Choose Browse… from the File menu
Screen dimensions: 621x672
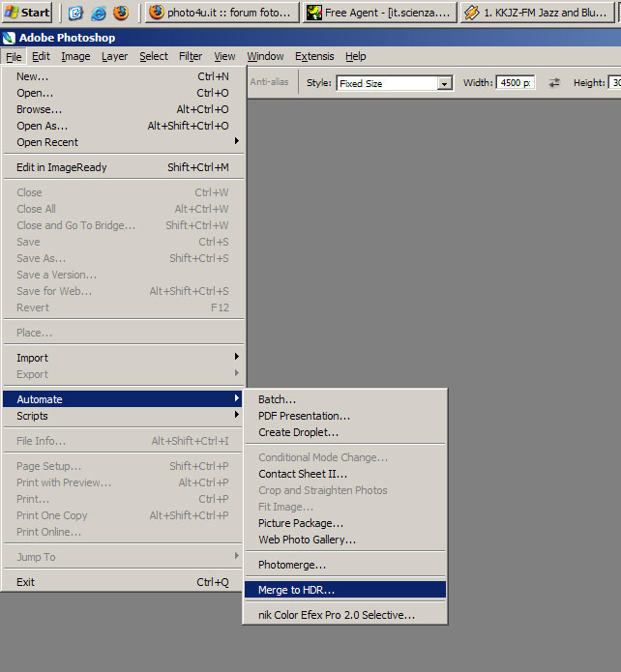click(123, 109)
